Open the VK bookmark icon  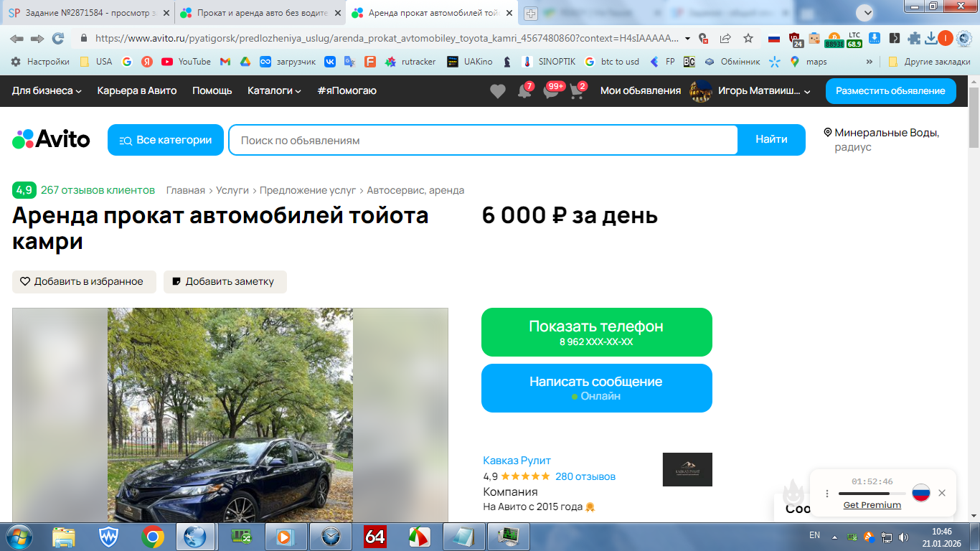330,62
